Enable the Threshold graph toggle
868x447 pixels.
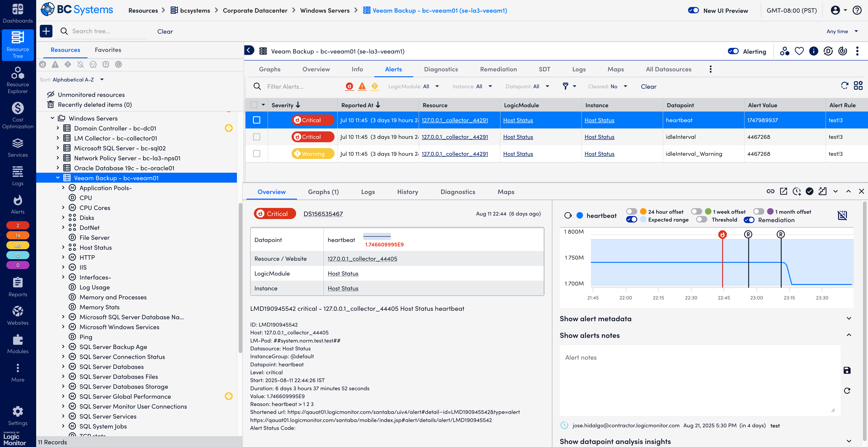pos(702,220)
